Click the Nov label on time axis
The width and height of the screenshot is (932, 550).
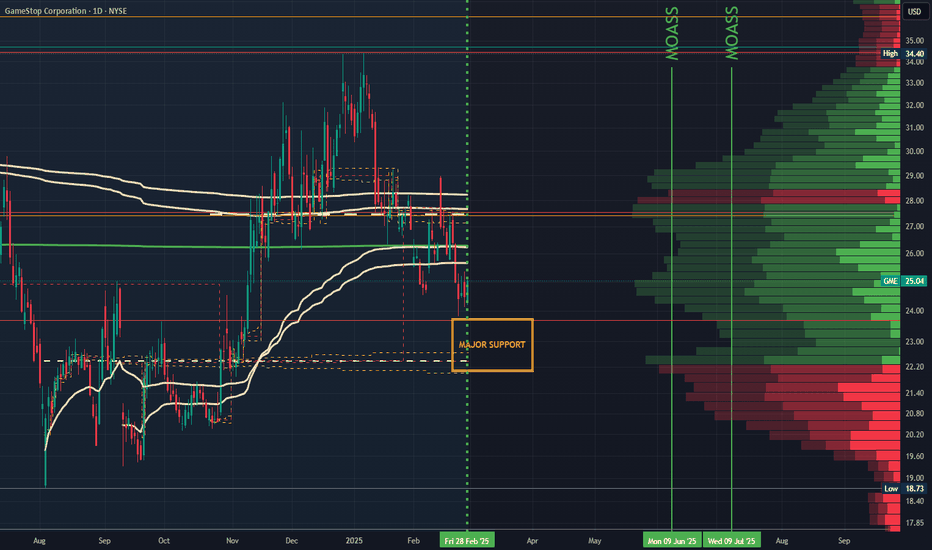click(x=232, y=540)
